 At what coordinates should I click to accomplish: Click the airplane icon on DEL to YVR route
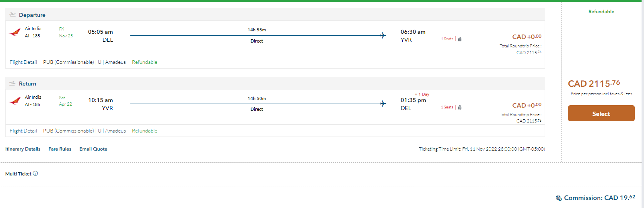point(383,35)
